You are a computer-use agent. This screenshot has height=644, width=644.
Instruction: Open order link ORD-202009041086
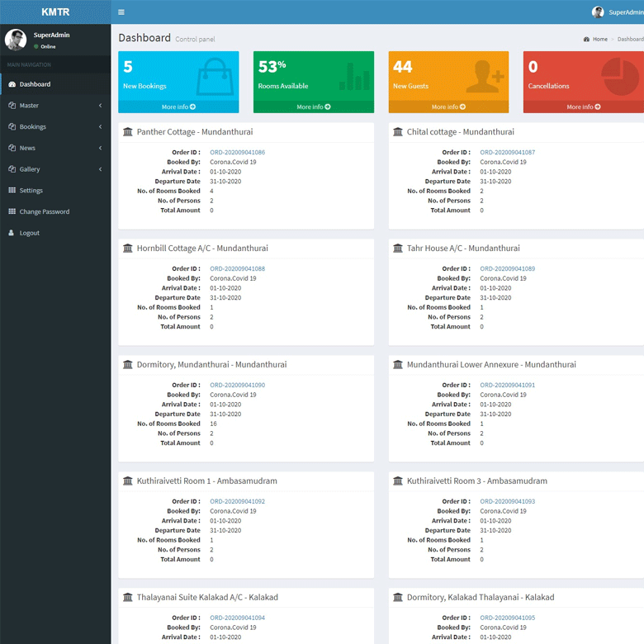(237, 153)
